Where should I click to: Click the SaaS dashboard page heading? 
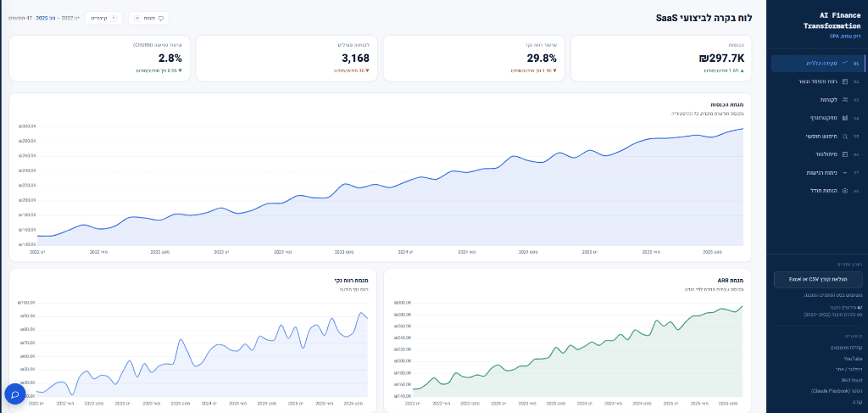pos(704,18)
